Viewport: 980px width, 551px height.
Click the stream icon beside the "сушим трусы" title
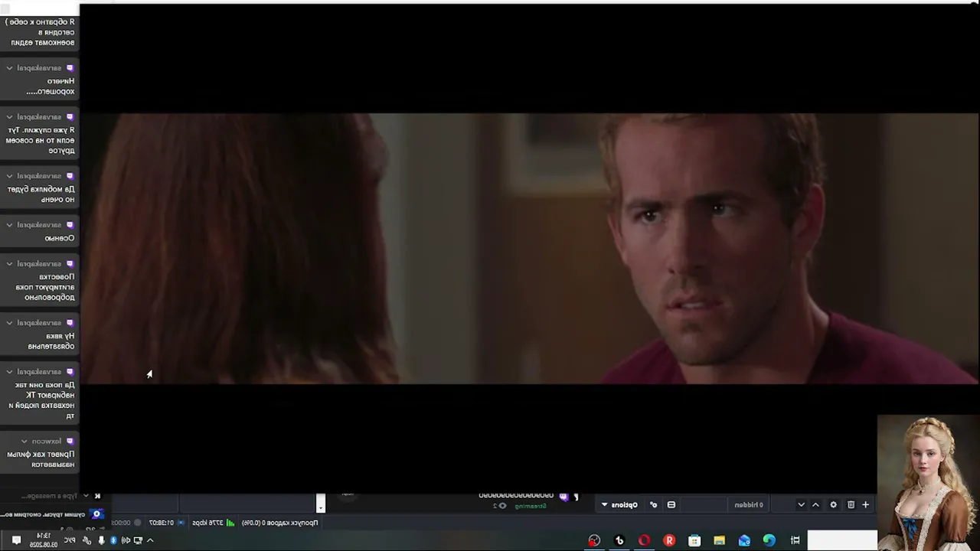click(96, 514)
